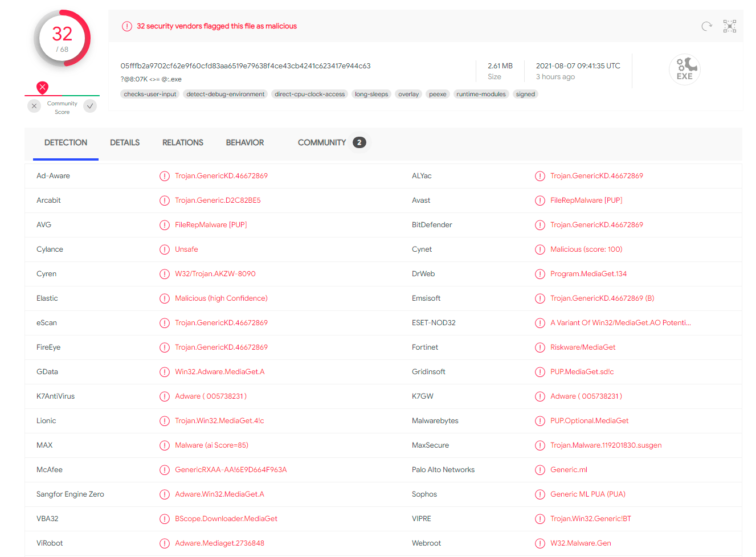Screen dimensions: 756x557
Task: Click the alert icon in the AVG row
Action: pos(165,225)
